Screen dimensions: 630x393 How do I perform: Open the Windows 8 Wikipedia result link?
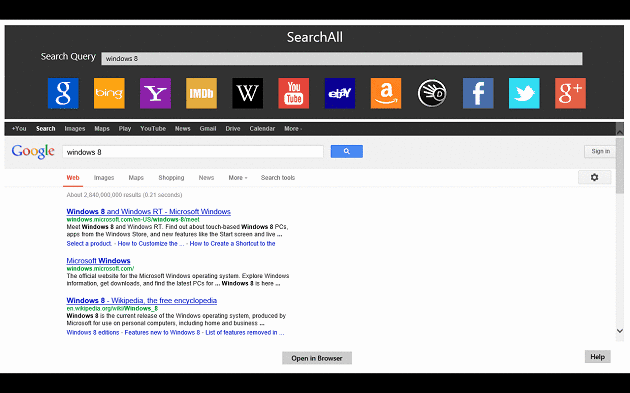click(x=141, y=300)
